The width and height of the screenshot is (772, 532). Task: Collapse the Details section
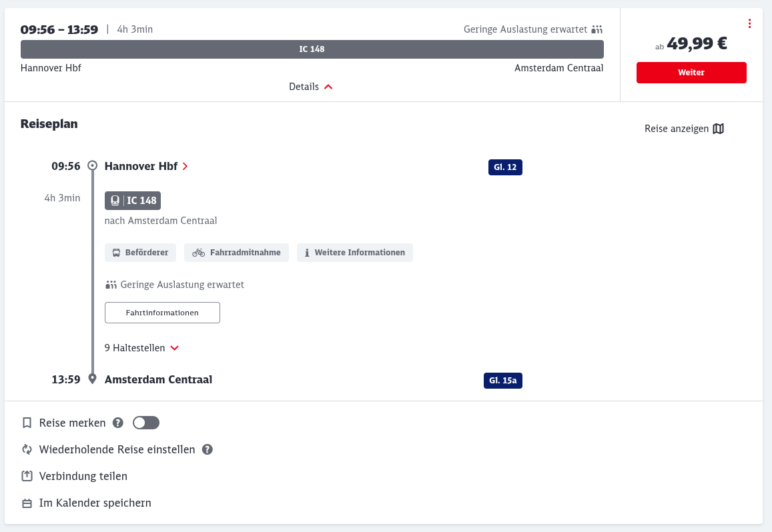311,87
